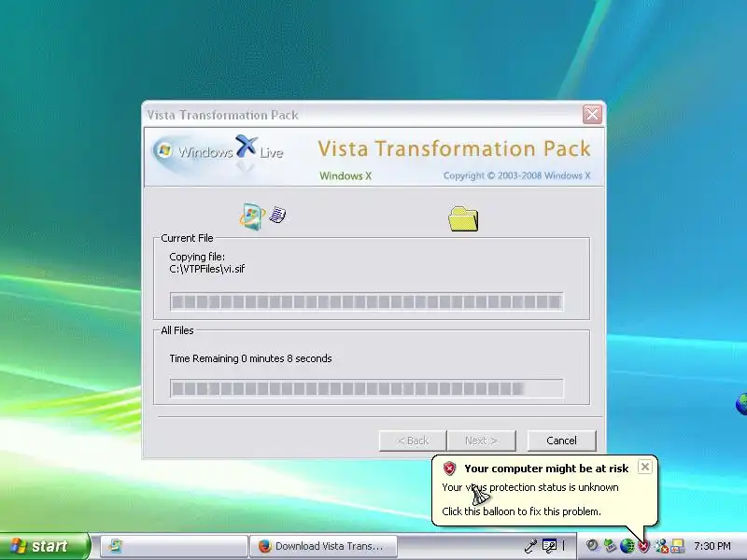The image size is (747, 560).
Task: Click the 'Your computer might be at risk' balloon title
Action: [x=546, y=469]
